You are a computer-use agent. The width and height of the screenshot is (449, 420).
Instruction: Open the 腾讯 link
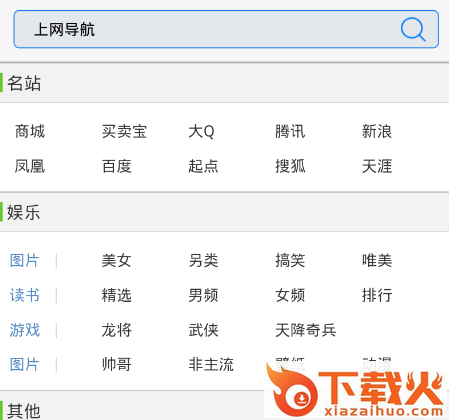290,131
